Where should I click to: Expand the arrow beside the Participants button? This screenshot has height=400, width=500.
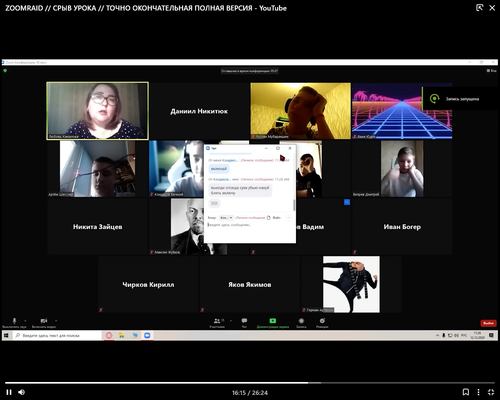(x=231, y=321)
